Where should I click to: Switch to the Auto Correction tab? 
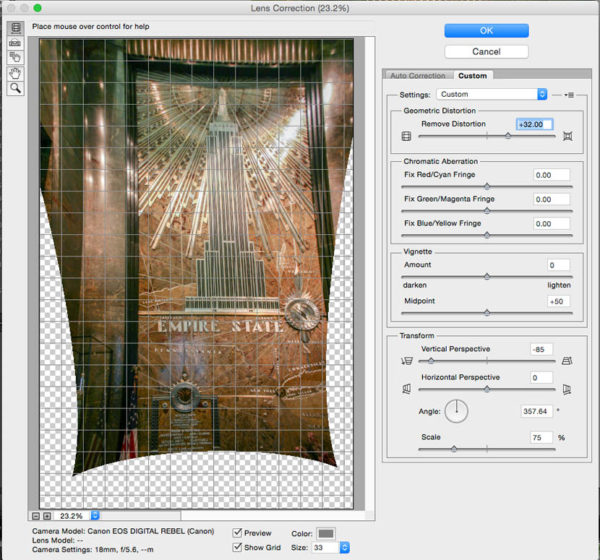pyautogui.click(x=418, y=75)
